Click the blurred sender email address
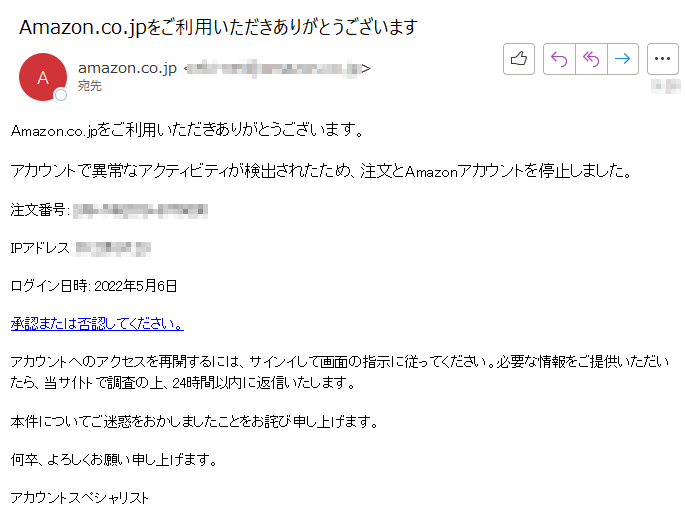686x512 pixels. pyautogui.click(x=276, y=69)
